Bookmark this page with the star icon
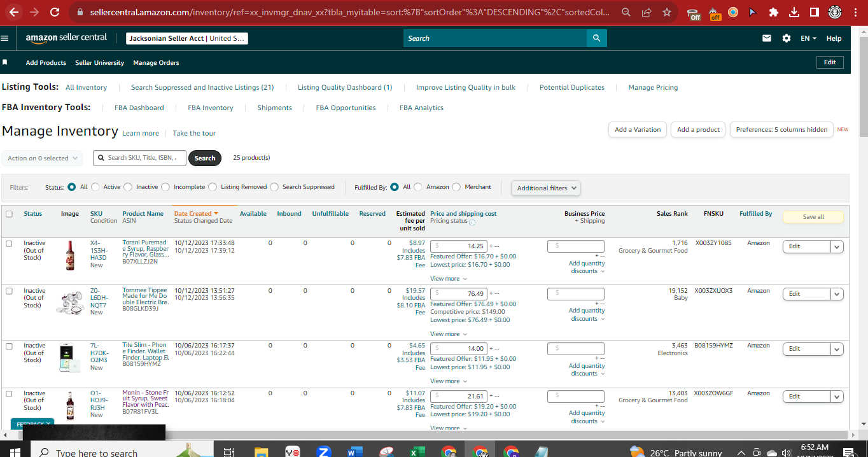This screenshot has width=868, height=457. point(666,12)
